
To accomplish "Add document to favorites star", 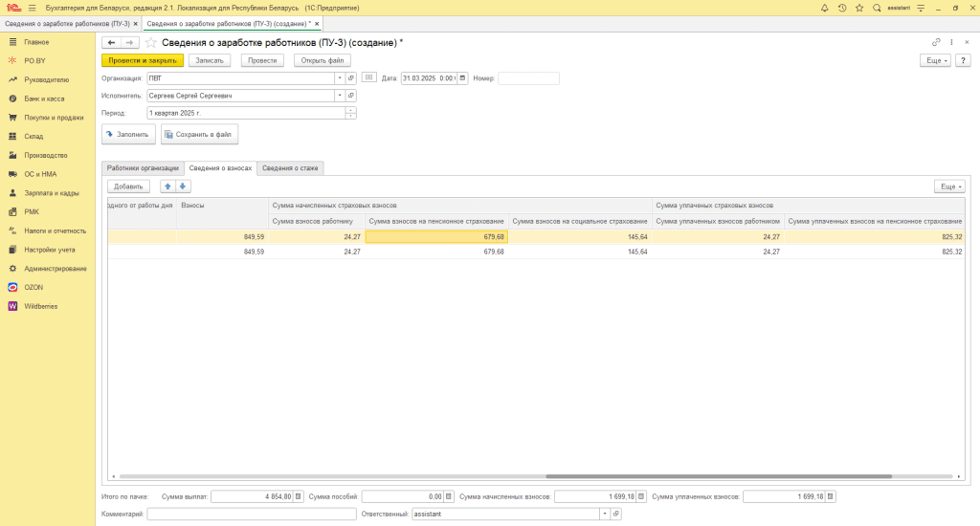I will [150, 42].
